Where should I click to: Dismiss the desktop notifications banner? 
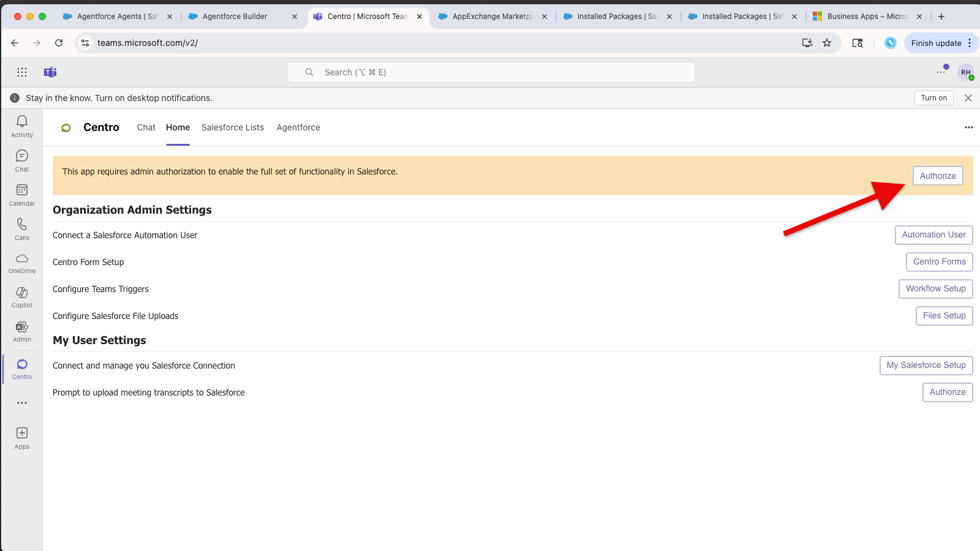(x=968, y=98)
